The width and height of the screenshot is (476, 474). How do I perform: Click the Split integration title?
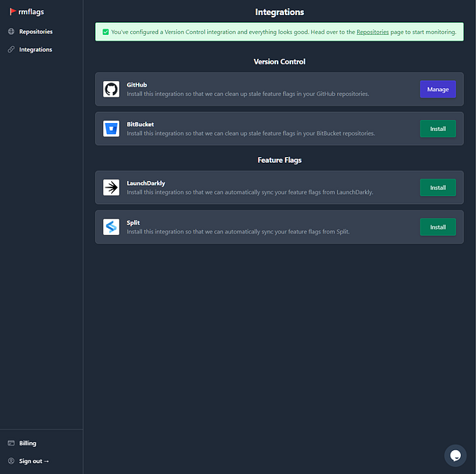(133, 223)
